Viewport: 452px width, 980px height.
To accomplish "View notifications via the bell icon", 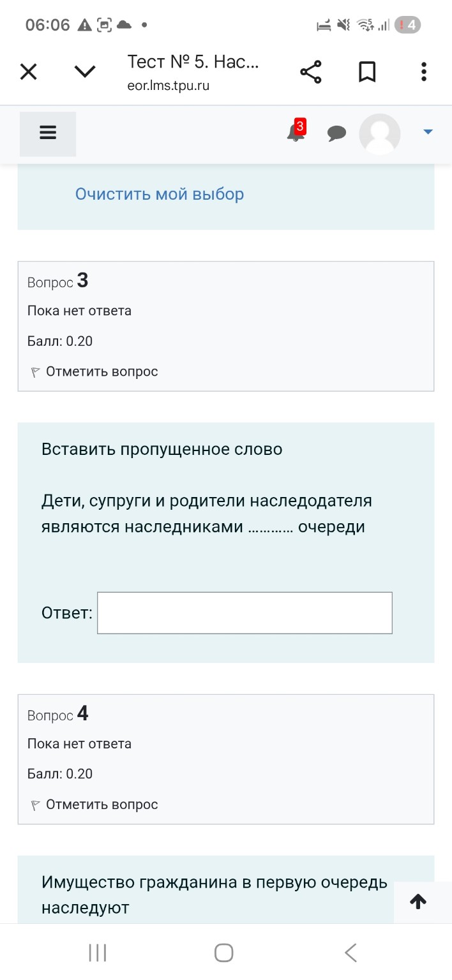I will 294,134.
